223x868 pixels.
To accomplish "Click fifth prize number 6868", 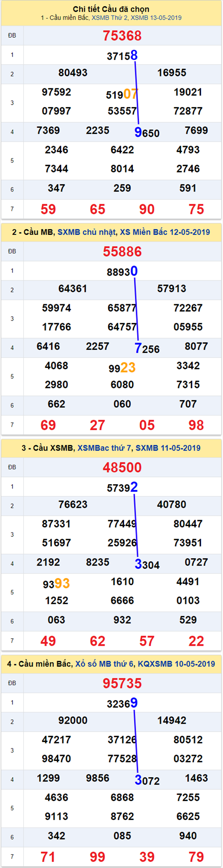I will tap(122, 797).
